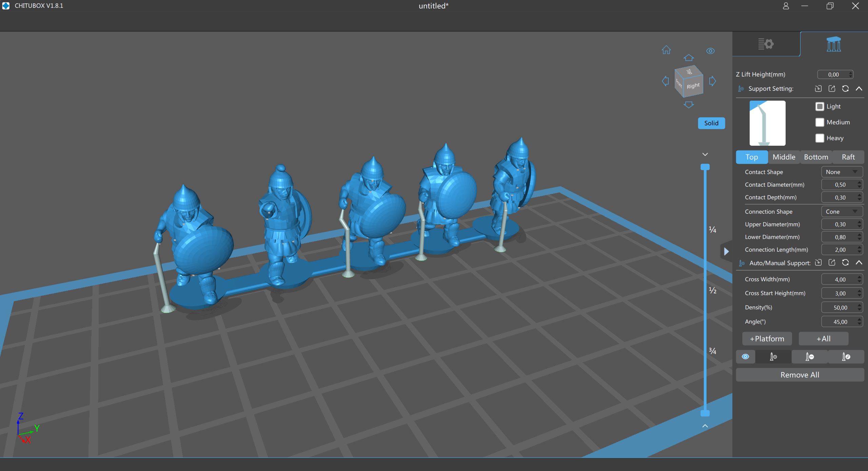
Task: Check the Medium support option
Action: [820, 122]
